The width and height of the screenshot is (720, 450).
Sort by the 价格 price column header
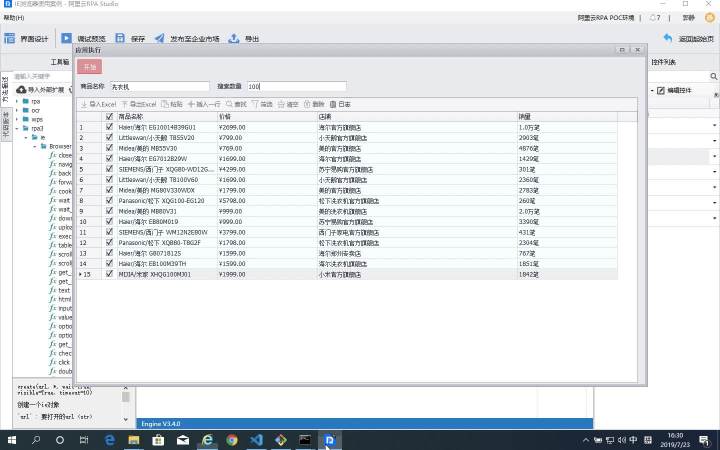[x=267, y=117]
